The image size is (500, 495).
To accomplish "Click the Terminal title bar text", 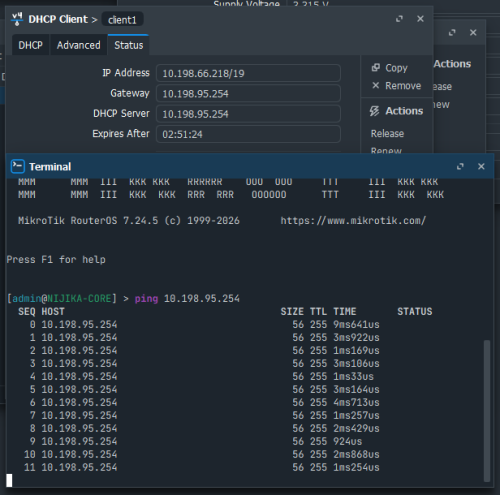I will [x=50, y=167].
